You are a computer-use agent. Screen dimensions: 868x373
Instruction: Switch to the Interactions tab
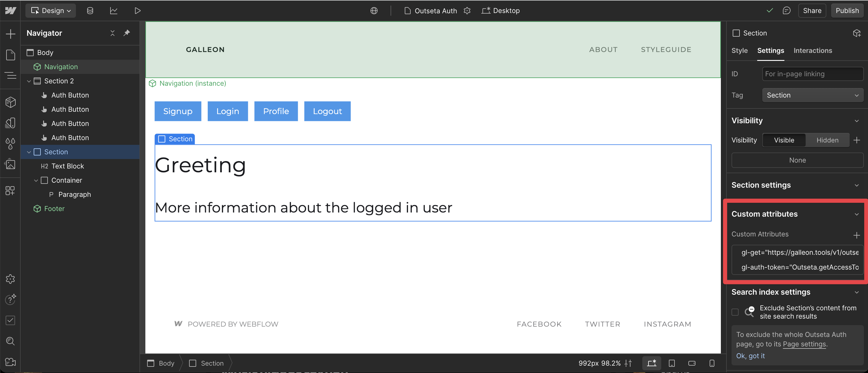tap(812, 51)
